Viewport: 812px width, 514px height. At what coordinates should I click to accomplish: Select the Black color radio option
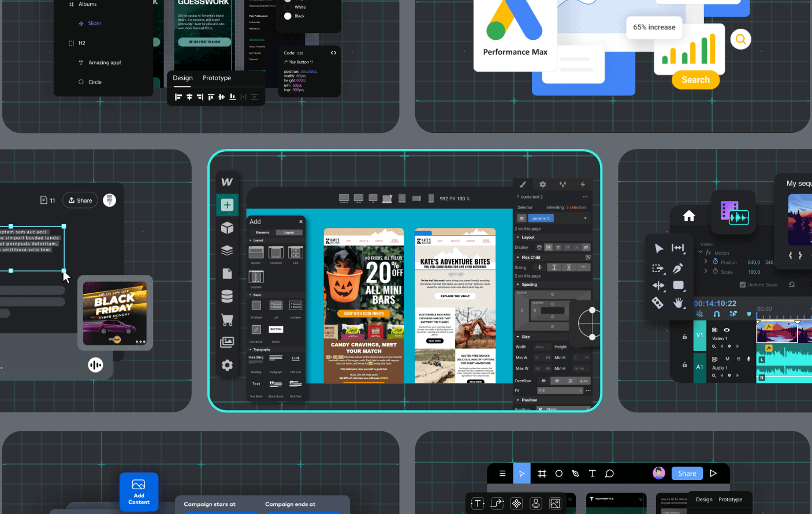[288, 16]
